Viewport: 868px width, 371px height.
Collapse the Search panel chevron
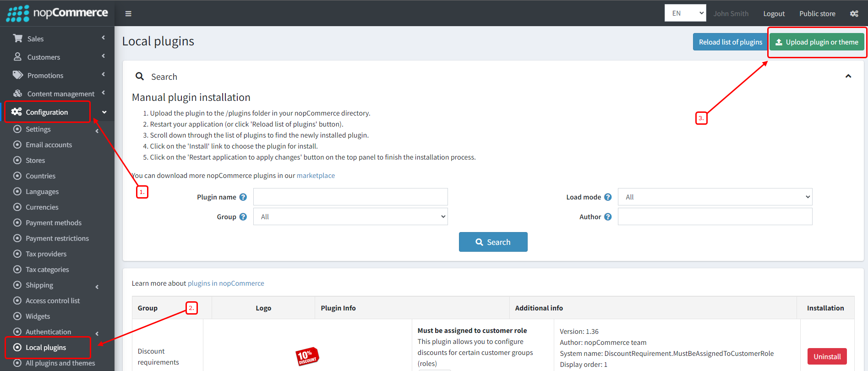pyautogui.click(x=848, y=76)
